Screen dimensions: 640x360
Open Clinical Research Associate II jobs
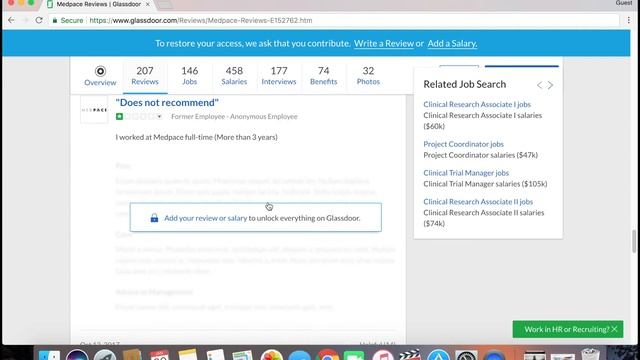(478, 202)
